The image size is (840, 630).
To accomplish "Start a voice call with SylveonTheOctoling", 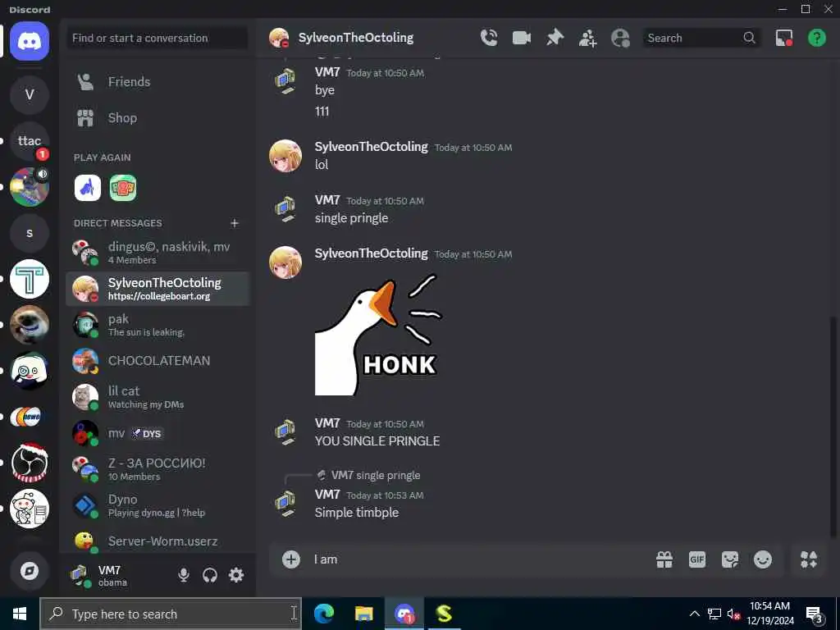I will (489, 38).
